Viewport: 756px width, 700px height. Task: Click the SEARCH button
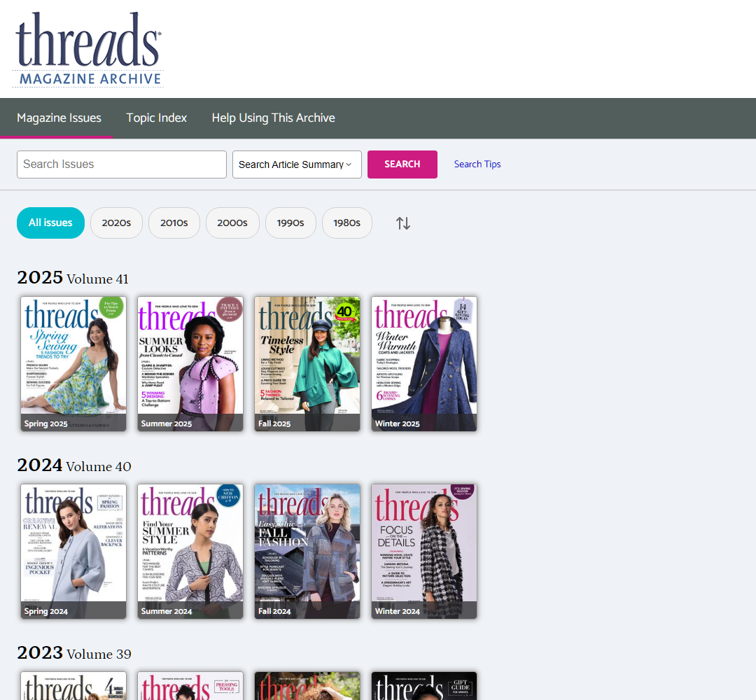click(x=402, y=164)
